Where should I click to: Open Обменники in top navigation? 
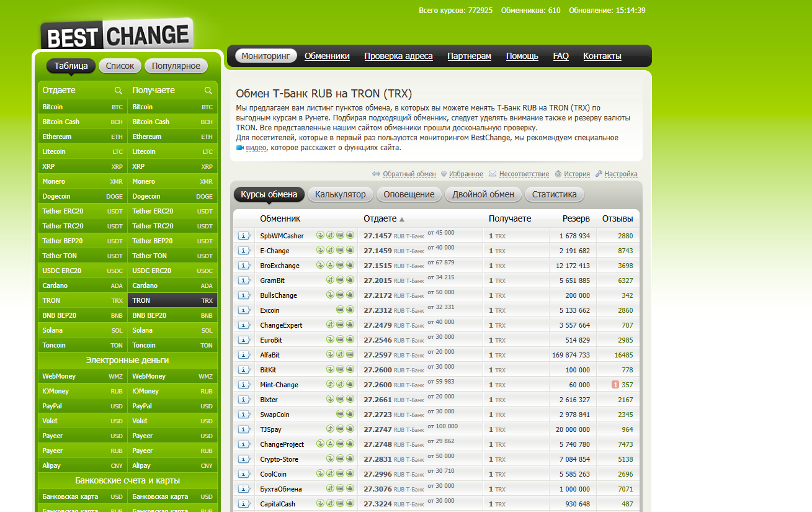point(327,56)
